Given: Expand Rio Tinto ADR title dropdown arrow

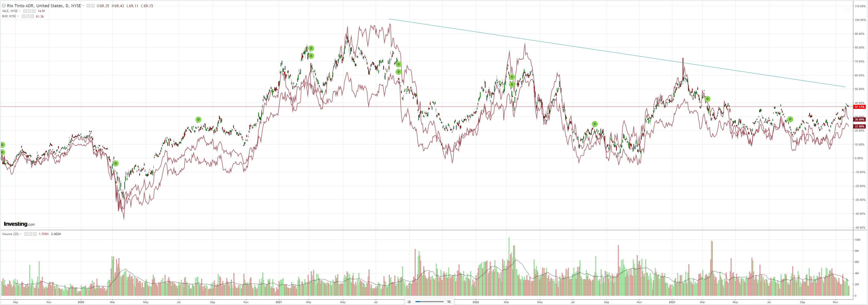Looking at the screenshot, I should coord(83,6).
